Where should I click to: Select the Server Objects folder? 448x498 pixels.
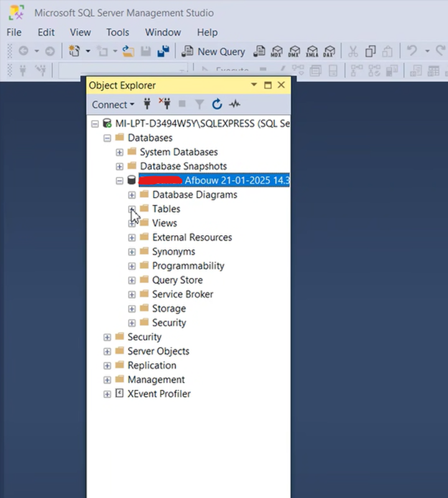pos(158,351)
